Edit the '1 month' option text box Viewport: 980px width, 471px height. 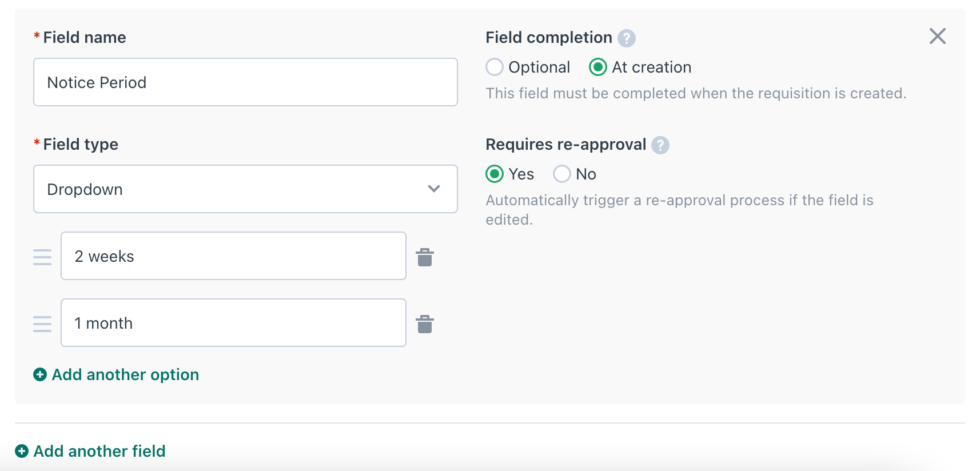[x=233, y=323]
